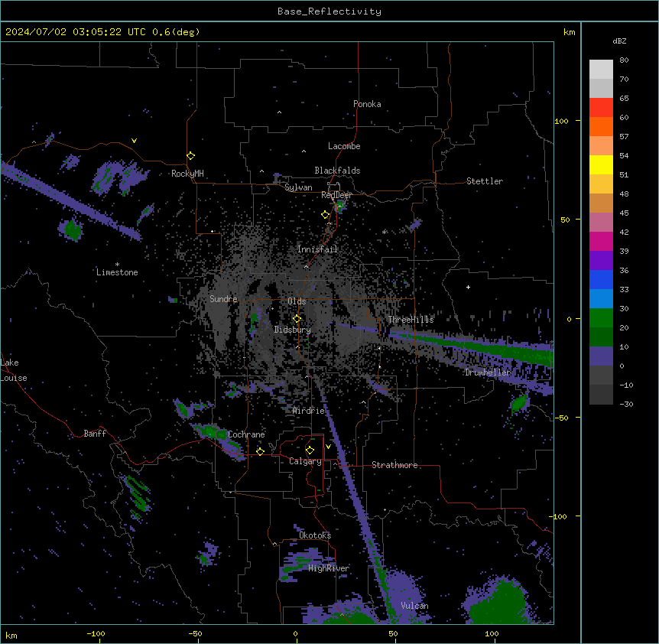Click the Didsbury town label

pos(293,330)
